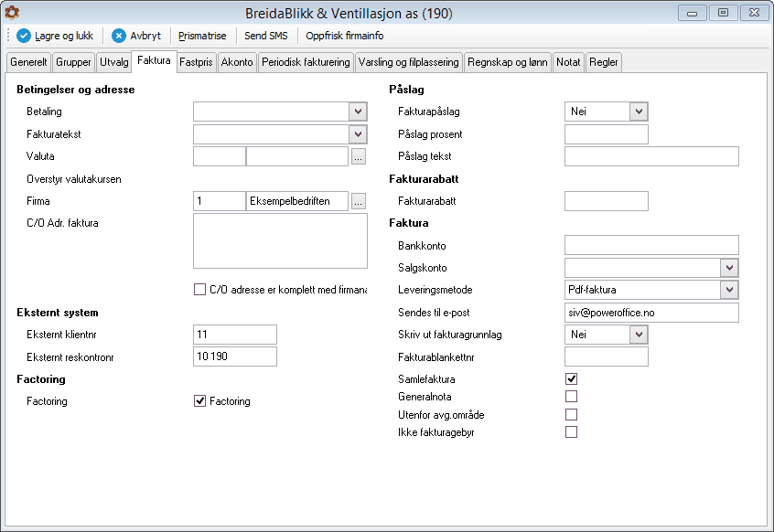Toggle C/O adresse er komplett checkbox

click(x=200, y=290)
